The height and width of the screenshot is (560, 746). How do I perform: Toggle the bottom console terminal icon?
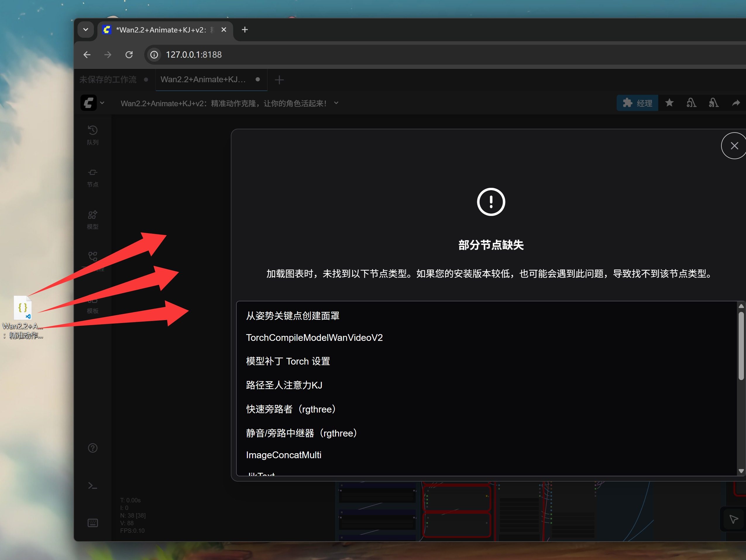tap(92, 485)
